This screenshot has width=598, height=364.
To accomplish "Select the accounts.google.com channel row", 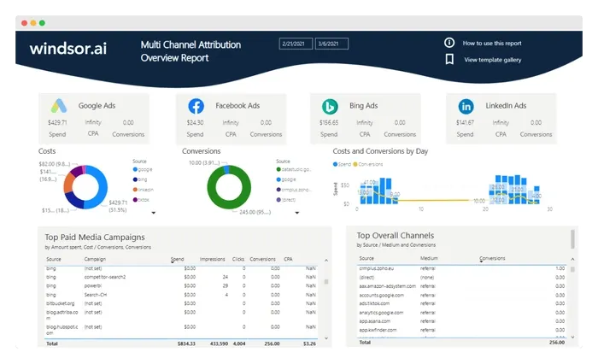I will [x=462, y=296].
